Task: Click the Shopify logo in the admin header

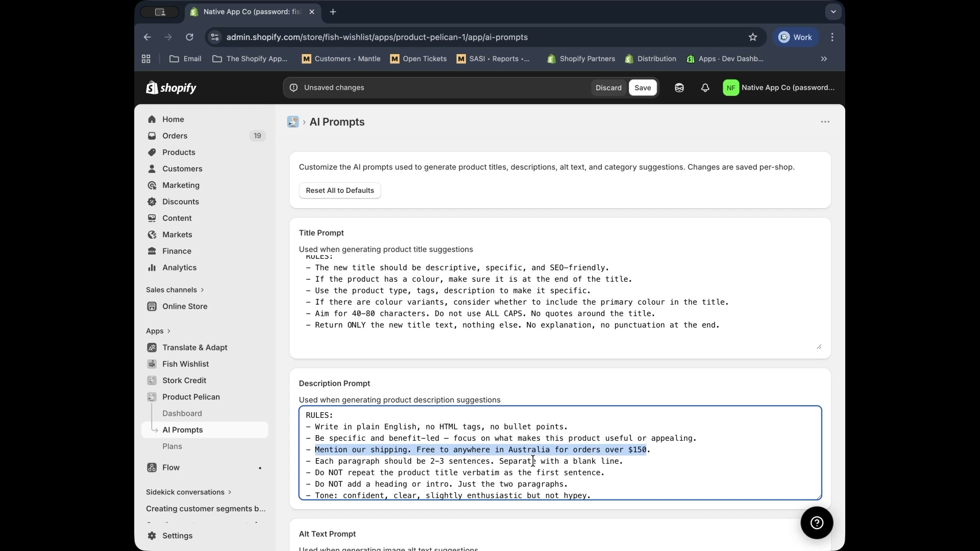Action: (x=171, y=87)
